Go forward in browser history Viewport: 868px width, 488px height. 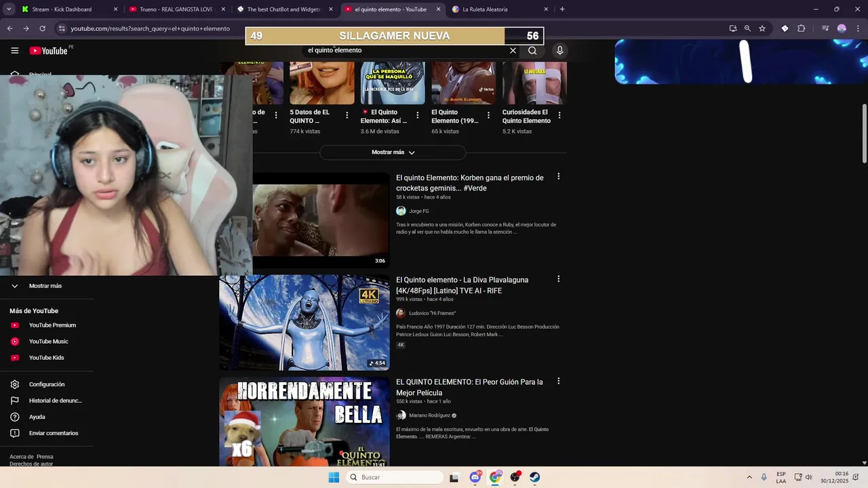(26, 28)
